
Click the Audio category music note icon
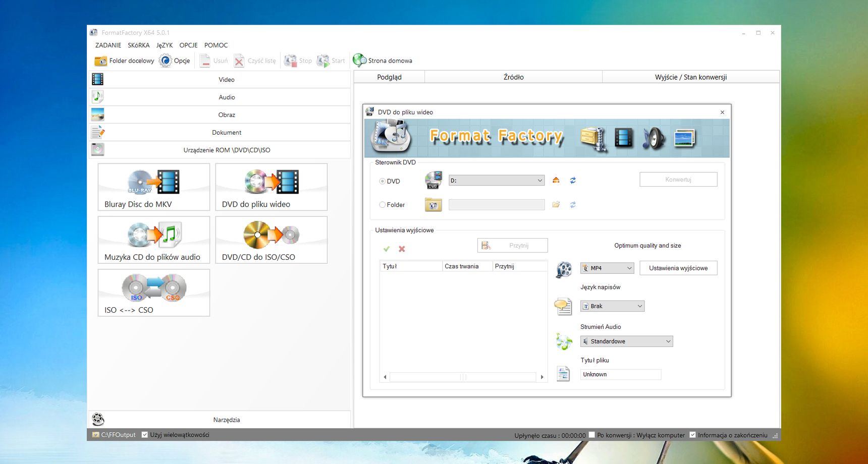pos(97,97)
